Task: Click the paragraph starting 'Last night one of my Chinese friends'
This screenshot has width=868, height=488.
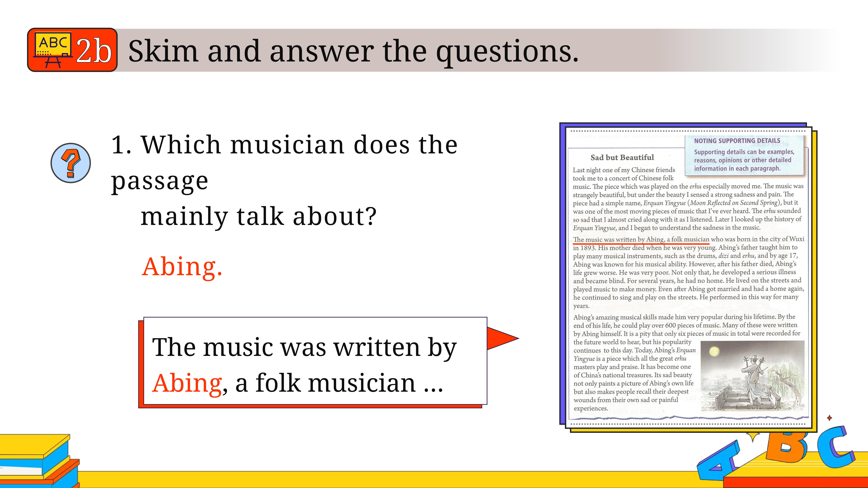Action: [688, 199]
